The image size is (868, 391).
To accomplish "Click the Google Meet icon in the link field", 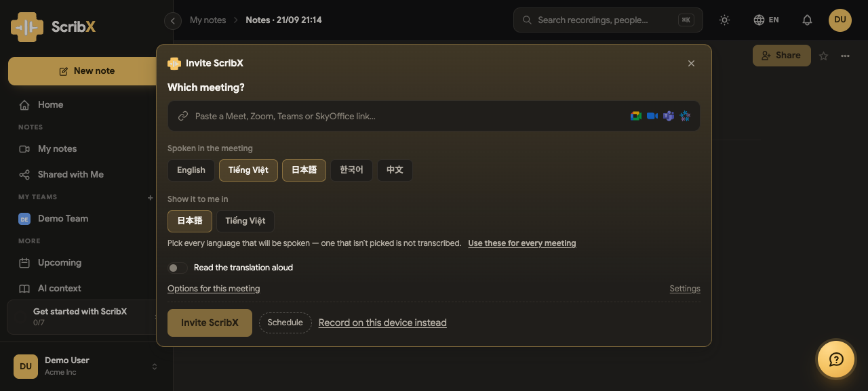I will pos(636,116).
